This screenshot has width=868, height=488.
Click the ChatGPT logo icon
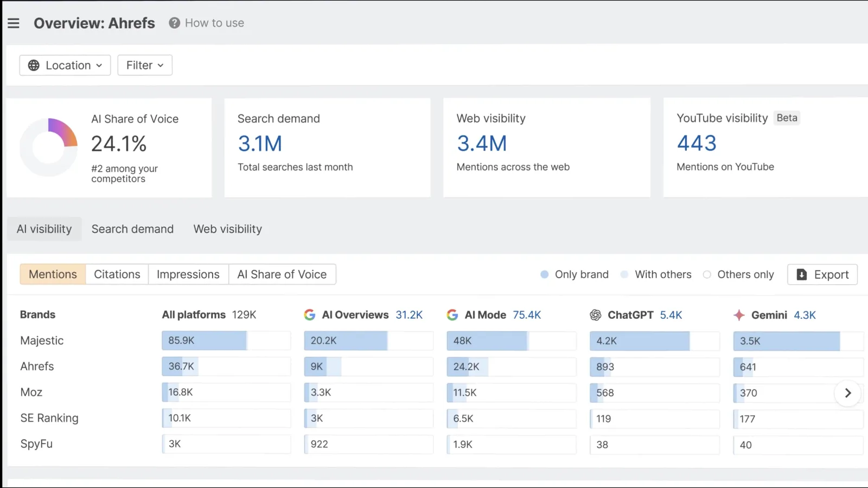coord(596,315)
